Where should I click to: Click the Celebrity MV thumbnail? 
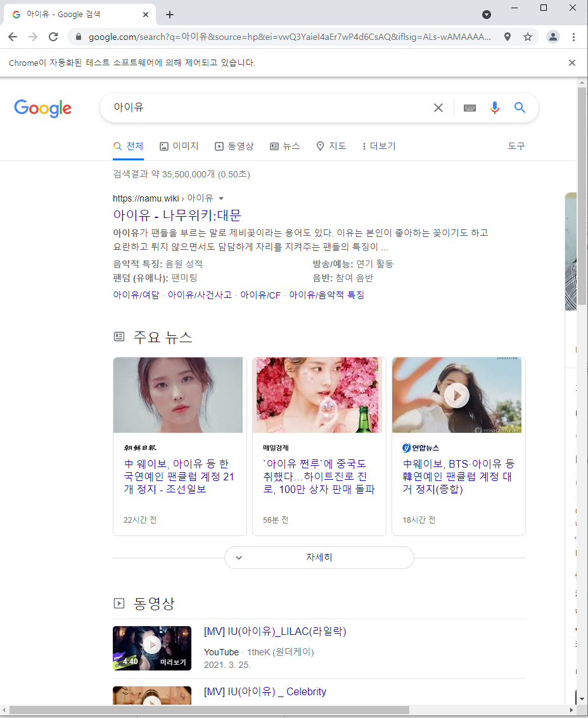tap(152, 695)
